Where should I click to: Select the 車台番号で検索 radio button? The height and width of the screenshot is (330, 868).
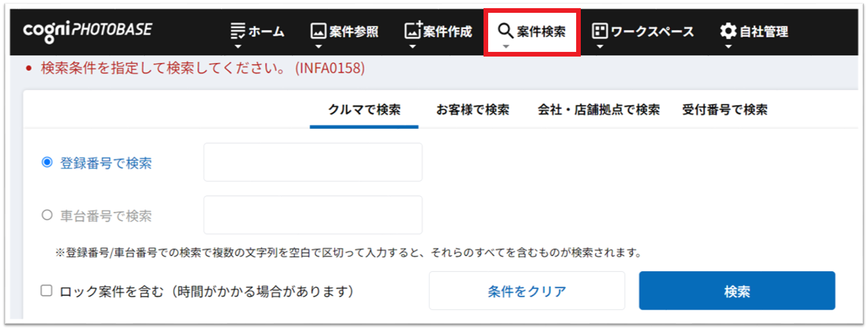pos(47,215)
